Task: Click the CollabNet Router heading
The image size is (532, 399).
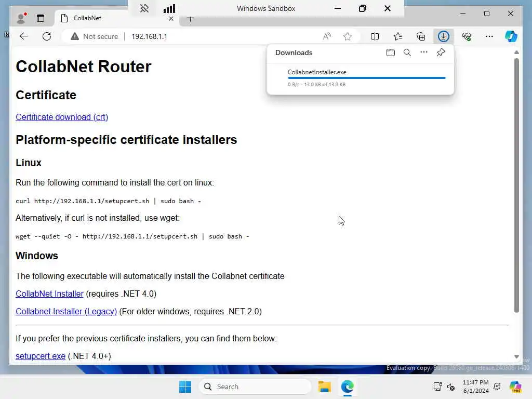Action: (84, 66)
